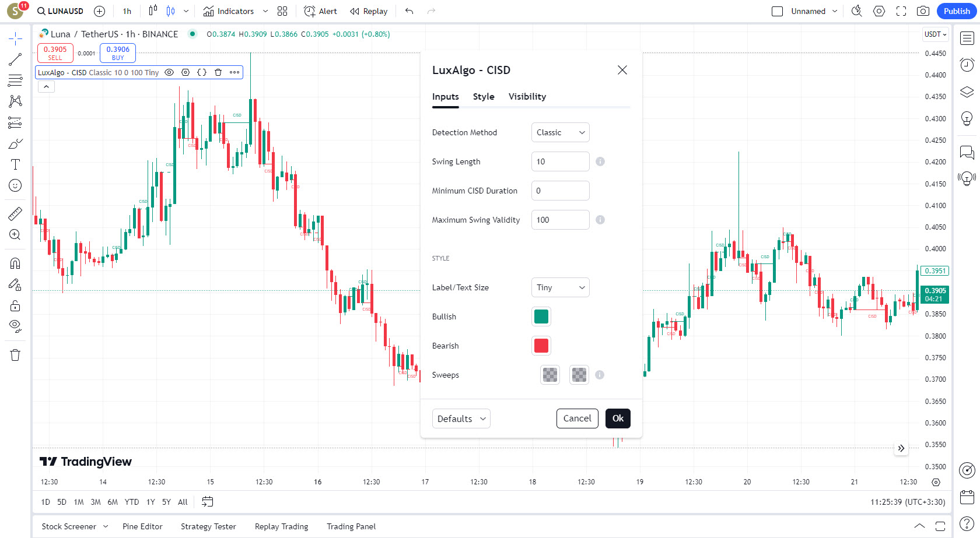Toggle the Unnamed layout checkbox
This screenshot has width=980, height=538.
(x=777, y=11)
